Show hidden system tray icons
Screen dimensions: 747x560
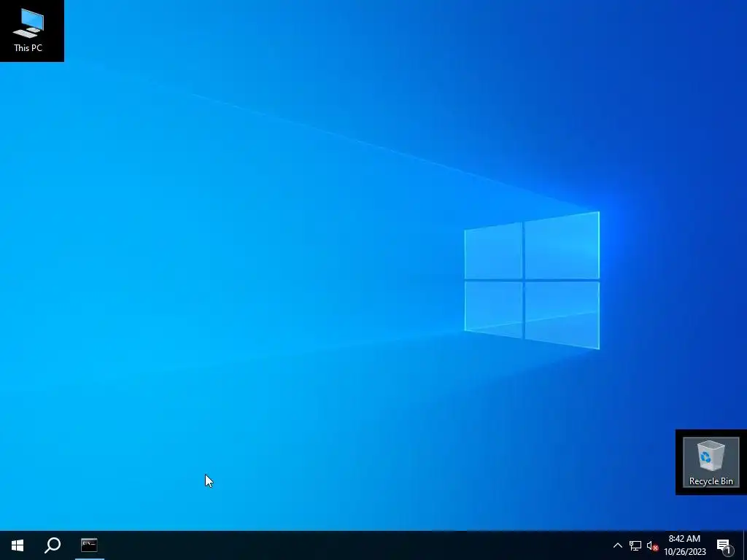click(x=617, y=545)
